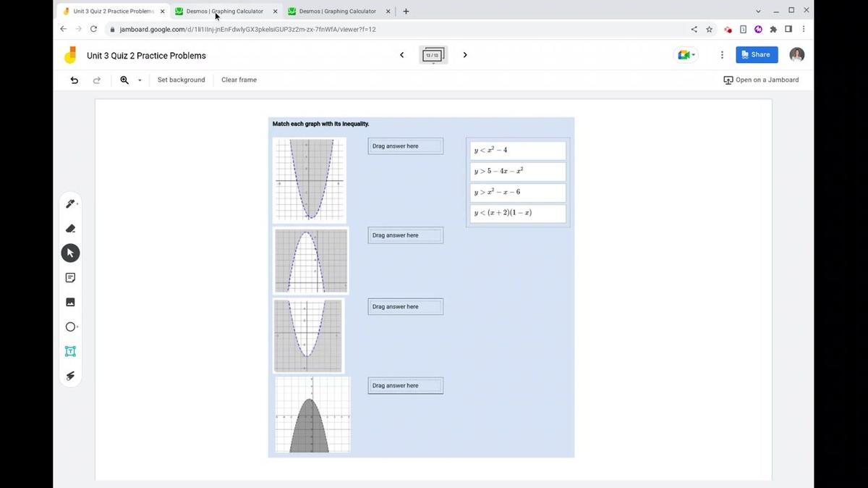
Task: Click Set background in the toolbar
Action: 181,80
